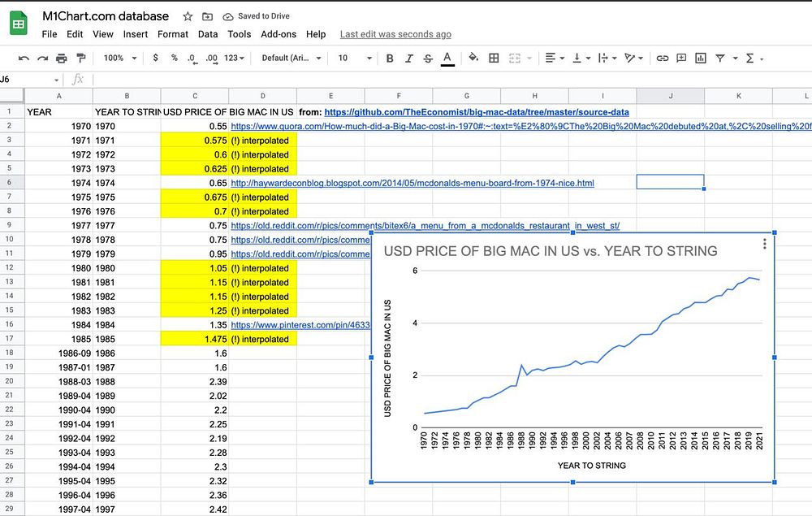
Task: Click the insert link icon
Action: click(x=663, y=59)
